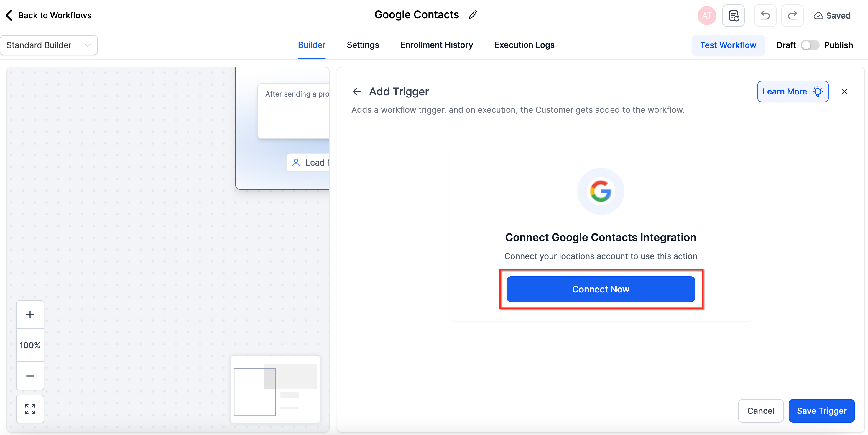Zoom out canvas with minus icon
868x435 pixels.
pyautogui.click(x=30, y=376)
